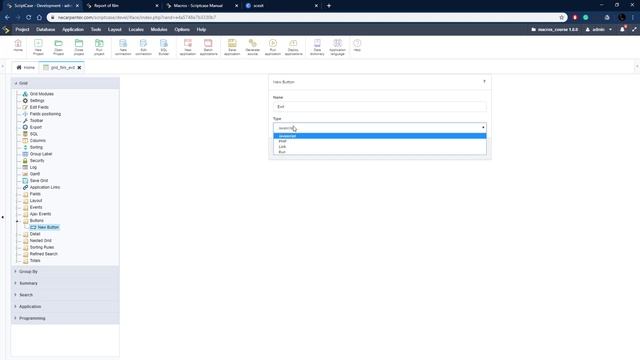640x360 pixels.
Task: Expand the Summary section
Action: (x=65, y=283)
